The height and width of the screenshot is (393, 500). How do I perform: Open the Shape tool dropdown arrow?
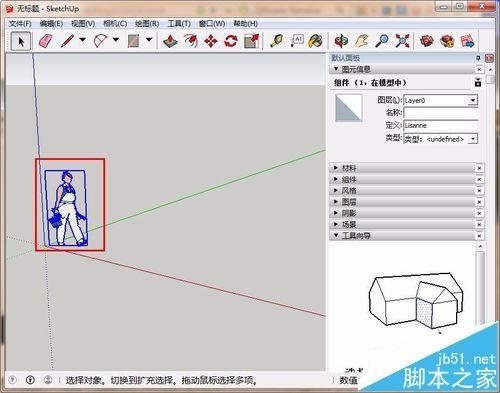[x=149, y=40]
